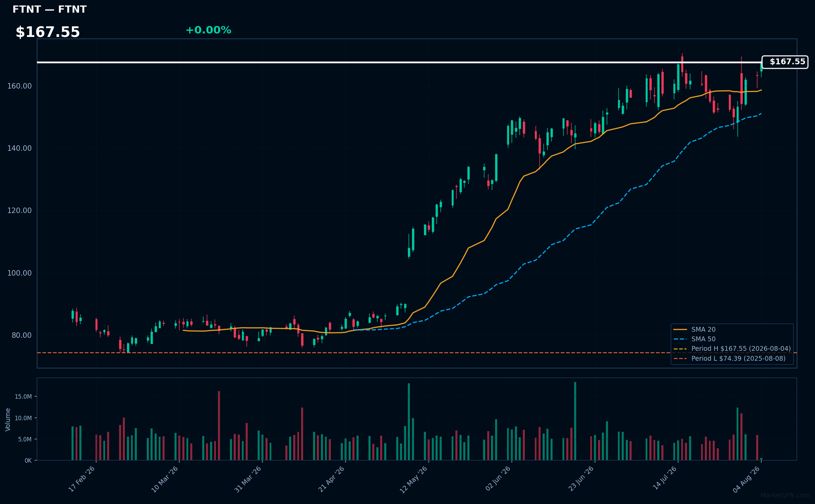This screenshot has width=815, height=504.
Task: Click the $167.55 price tag on right edge
Action: (785, 62)
